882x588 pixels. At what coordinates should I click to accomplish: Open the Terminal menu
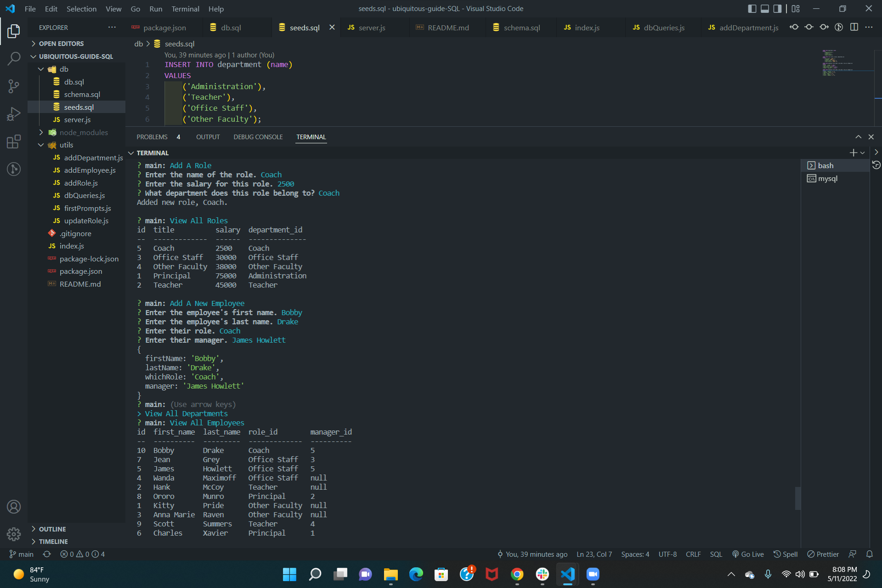[185, 9]
